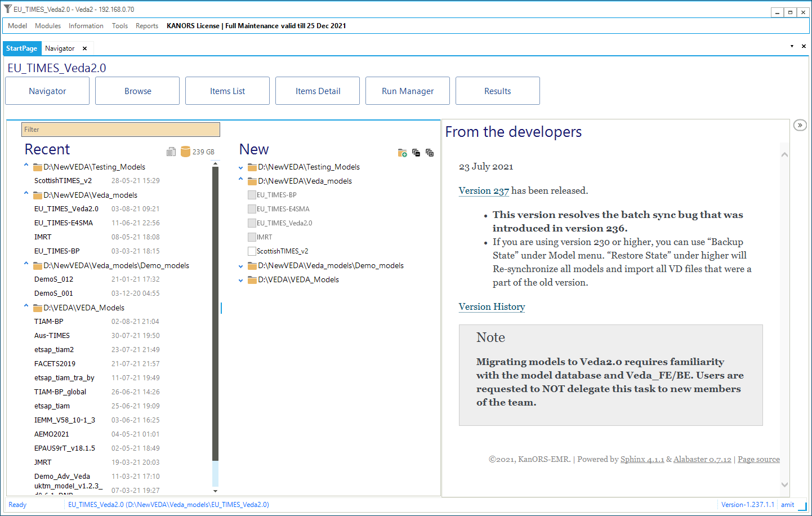The width and height of the screenshot is (812, 516).
Task: Check the EU_TIMES-BP checkbox
Action: [252, 195]
